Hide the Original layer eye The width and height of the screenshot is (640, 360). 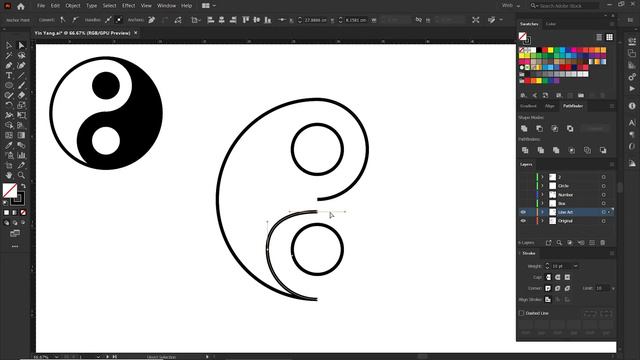523,221
